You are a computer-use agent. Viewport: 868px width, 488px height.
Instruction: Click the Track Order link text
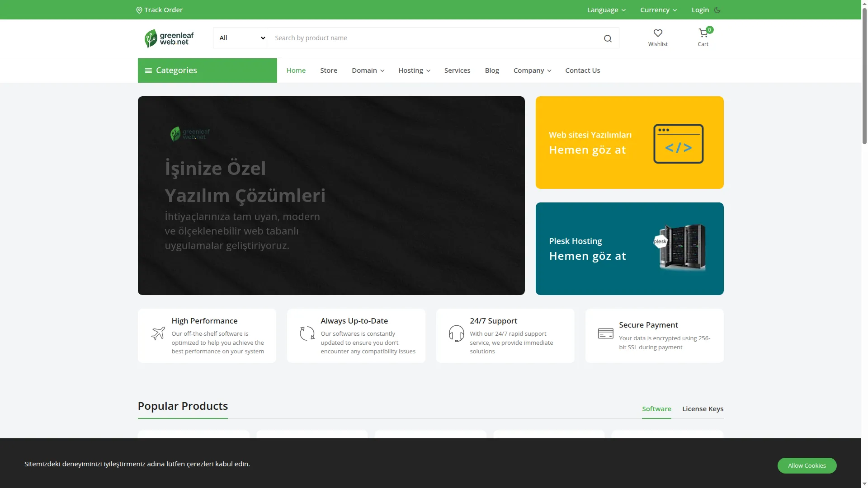(163, 10)
